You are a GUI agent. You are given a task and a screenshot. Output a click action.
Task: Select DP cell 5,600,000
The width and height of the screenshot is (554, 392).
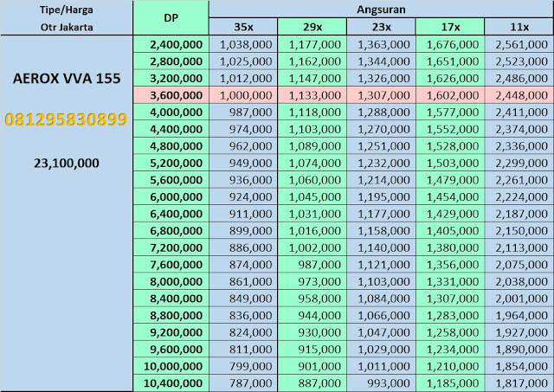click(171, 180)
